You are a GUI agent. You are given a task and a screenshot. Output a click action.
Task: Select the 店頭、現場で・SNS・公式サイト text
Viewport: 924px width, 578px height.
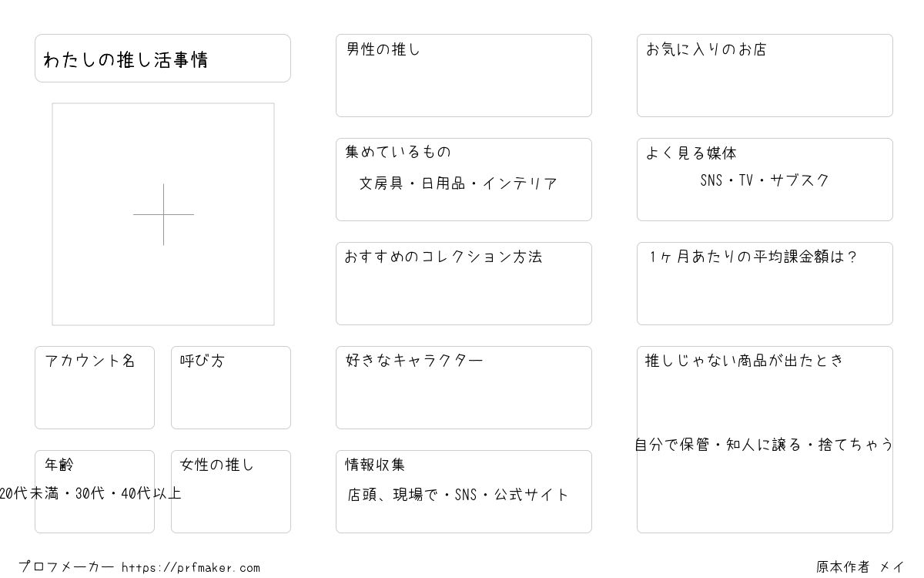tap(458, 495)
